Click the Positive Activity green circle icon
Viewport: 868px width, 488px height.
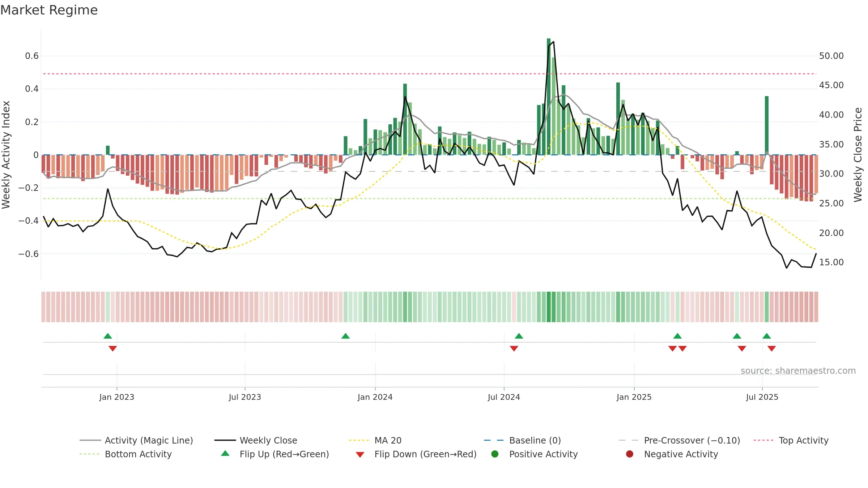coord(495,454)
